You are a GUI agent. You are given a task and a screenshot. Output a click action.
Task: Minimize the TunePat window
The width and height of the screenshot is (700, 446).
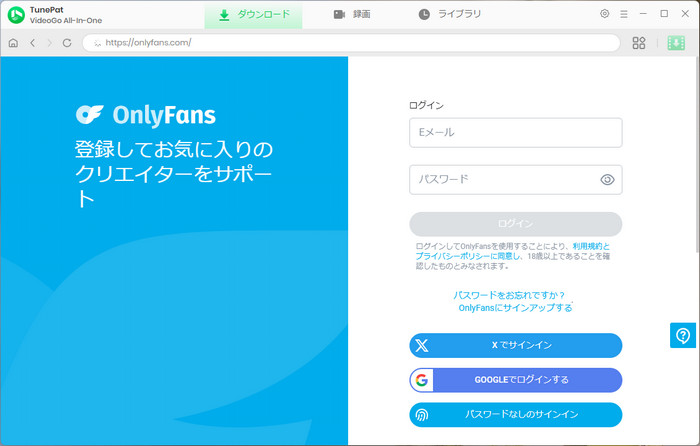[643, 14]
